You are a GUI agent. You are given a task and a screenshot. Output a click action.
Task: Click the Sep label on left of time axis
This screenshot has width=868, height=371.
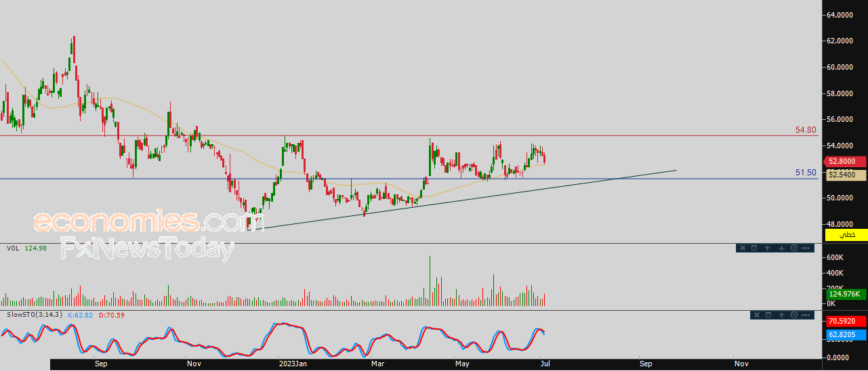(101, 364)
